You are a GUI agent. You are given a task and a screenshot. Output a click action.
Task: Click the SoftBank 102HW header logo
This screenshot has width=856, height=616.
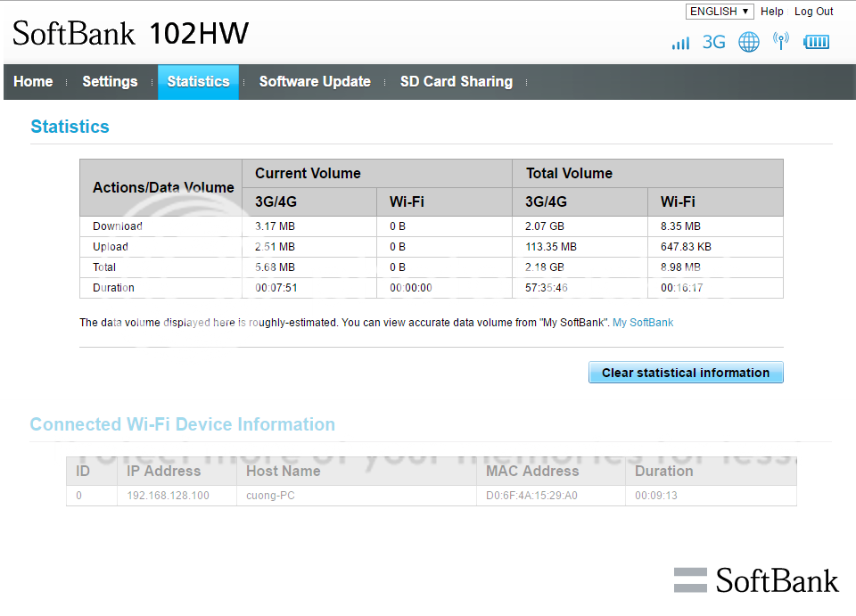point(130,33)
